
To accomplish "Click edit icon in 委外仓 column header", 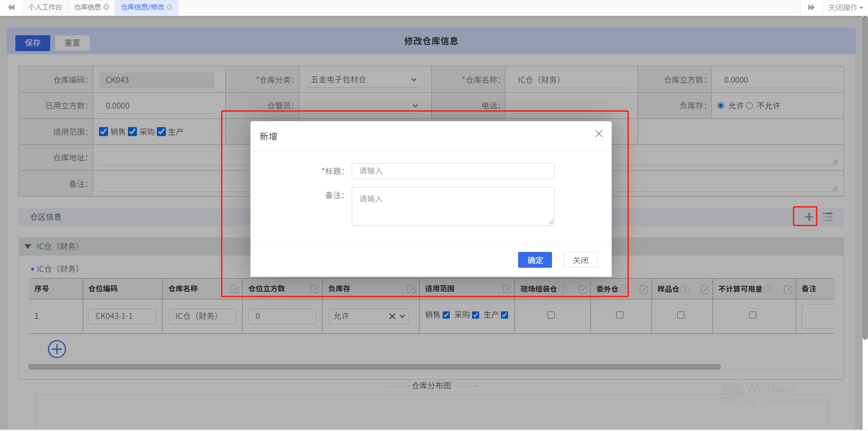I will tap(644, 289).
